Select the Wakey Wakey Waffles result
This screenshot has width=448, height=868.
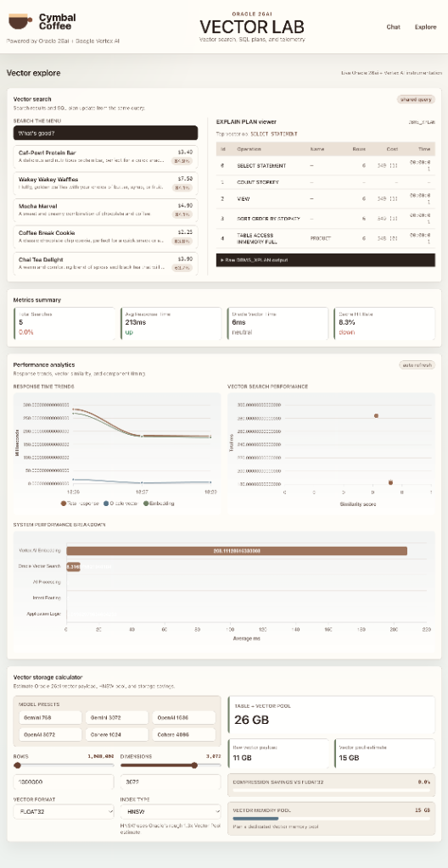105,184
